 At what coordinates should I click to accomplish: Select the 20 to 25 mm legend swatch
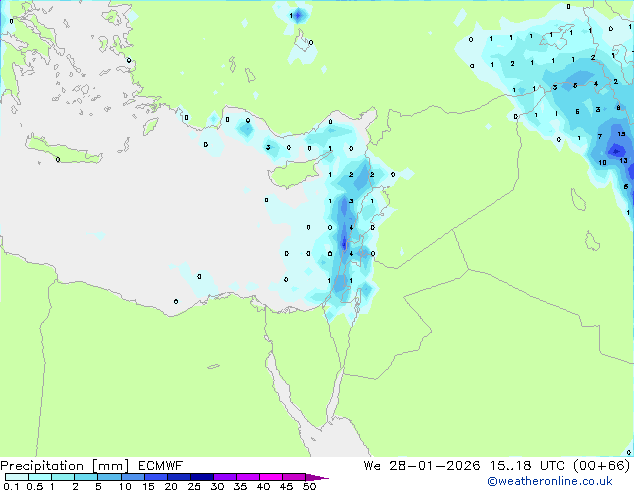point(178,477)
